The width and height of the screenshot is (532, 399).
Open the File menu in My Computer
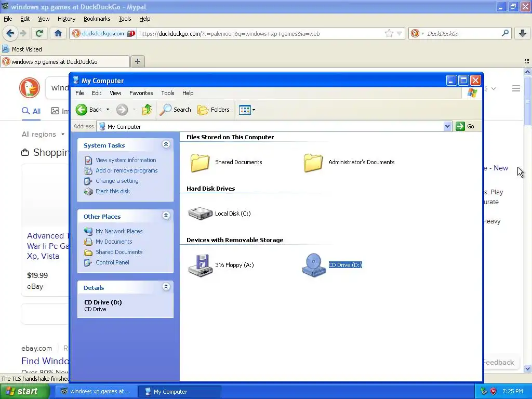(79, 93)
